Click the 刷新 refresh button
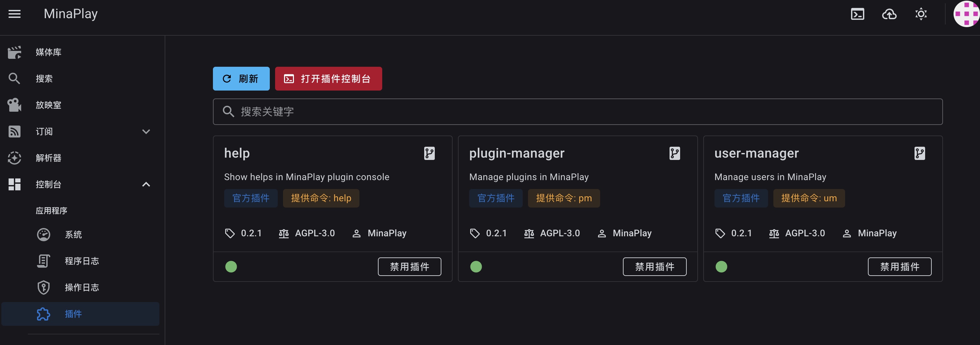The height and width of the screenshot is (345, 980). pos(241,78)
